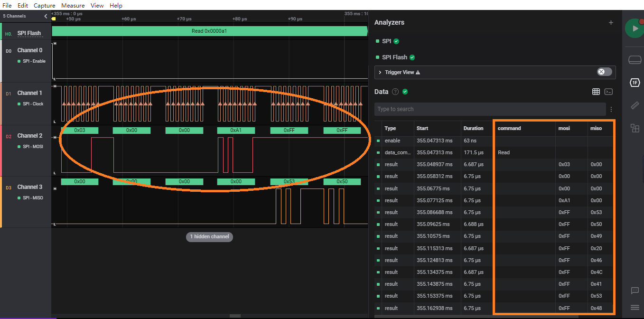Expand the Trigger View chevron
The width and height of the screenshot is (644, 319).
point(380,72)
